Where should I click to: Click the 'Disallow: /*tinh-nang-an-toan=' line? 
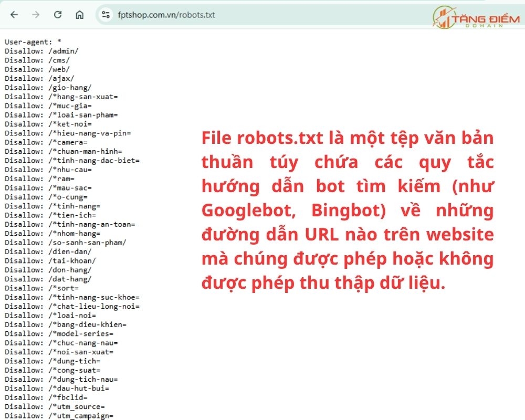pos(70,224)
